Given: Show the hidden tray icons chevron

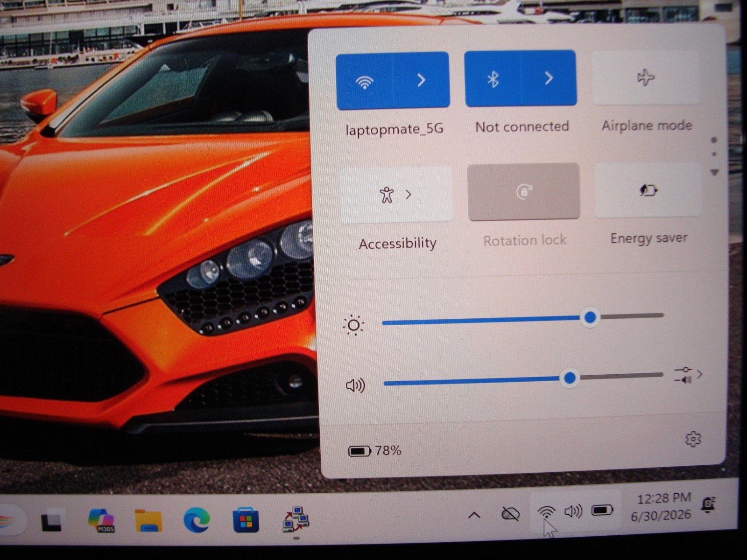Looking at the screenshot, I should [474, 515].
